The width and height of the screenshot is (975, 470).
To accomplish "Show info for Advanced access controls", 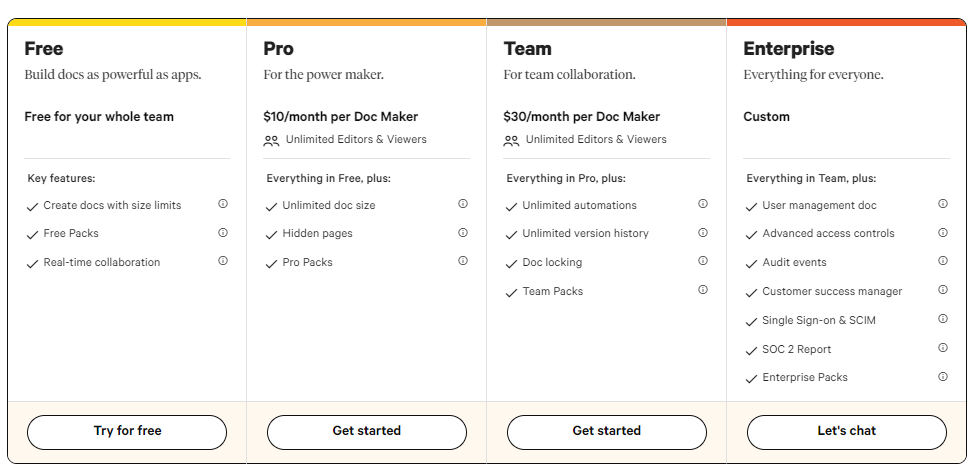I will click(943, 233).
